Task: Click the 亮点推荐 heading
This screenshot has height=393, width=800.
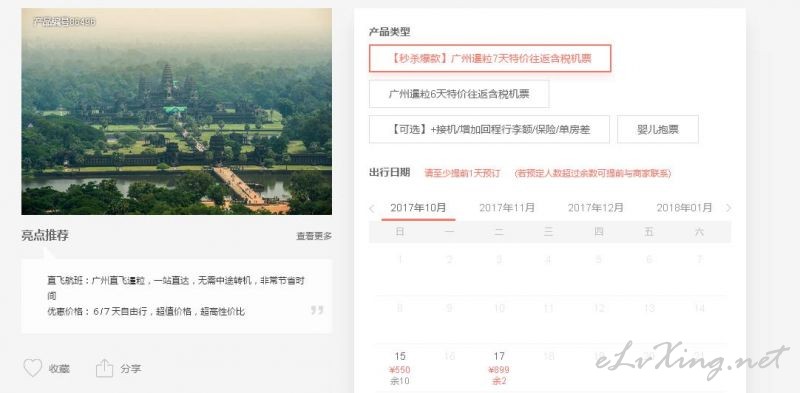Action: point(45,236)
